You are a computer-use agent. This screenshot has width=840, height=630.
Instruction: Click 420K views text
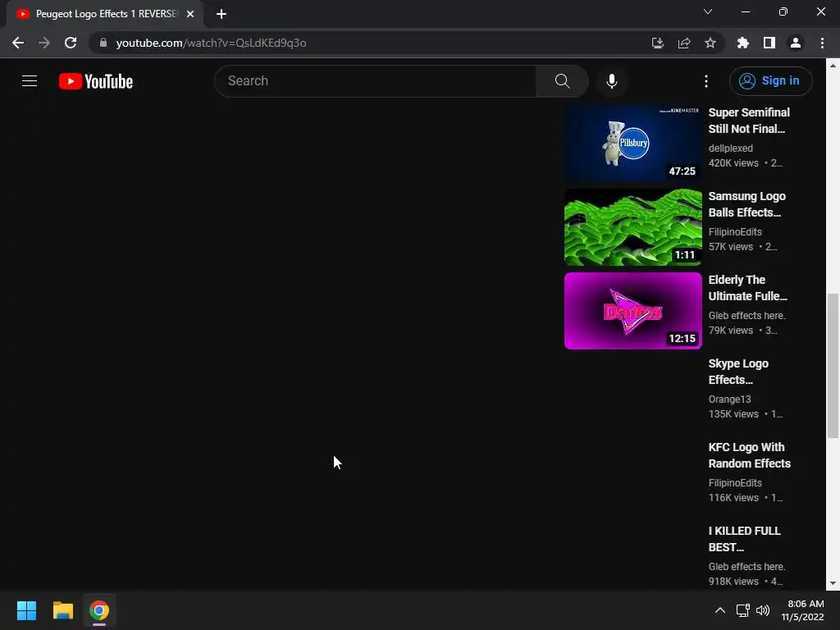click(x=733, y=163)
